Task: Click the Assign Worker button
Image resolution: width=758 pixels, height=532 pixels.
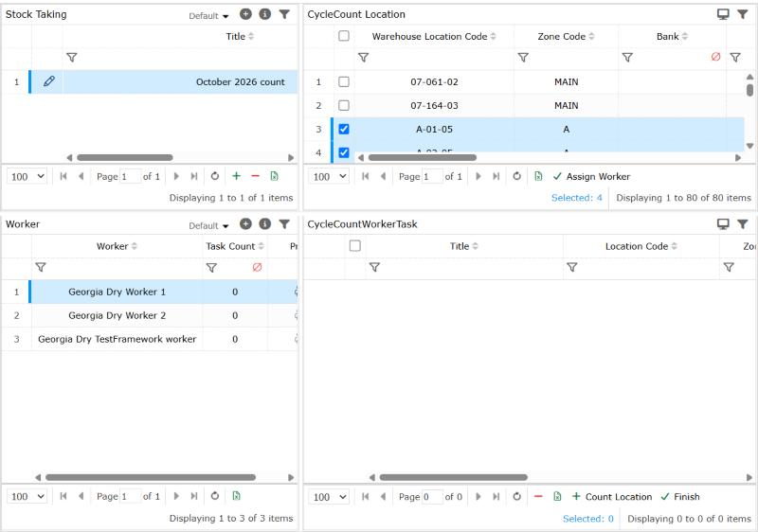Action: (x=591, y=177)
